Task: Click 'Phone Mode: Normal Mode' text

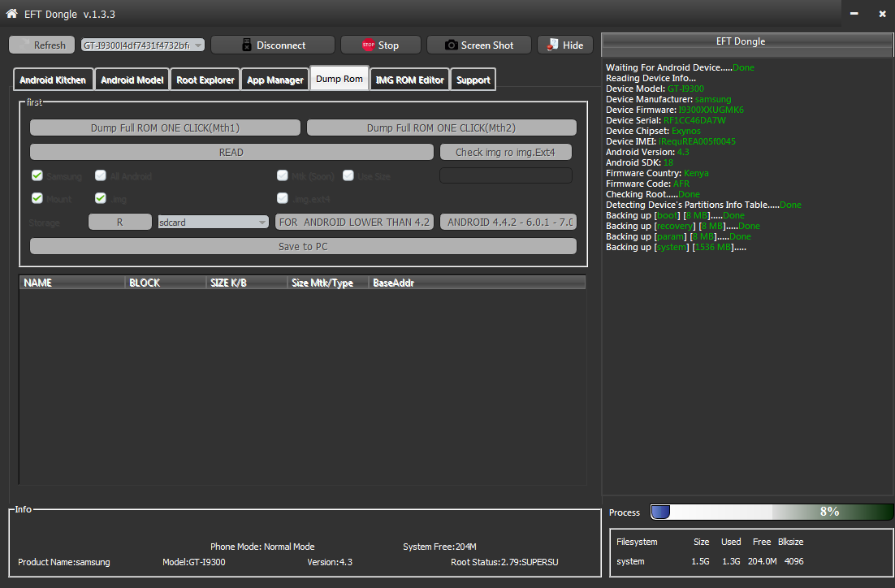Action: click(x=262, y=547)
